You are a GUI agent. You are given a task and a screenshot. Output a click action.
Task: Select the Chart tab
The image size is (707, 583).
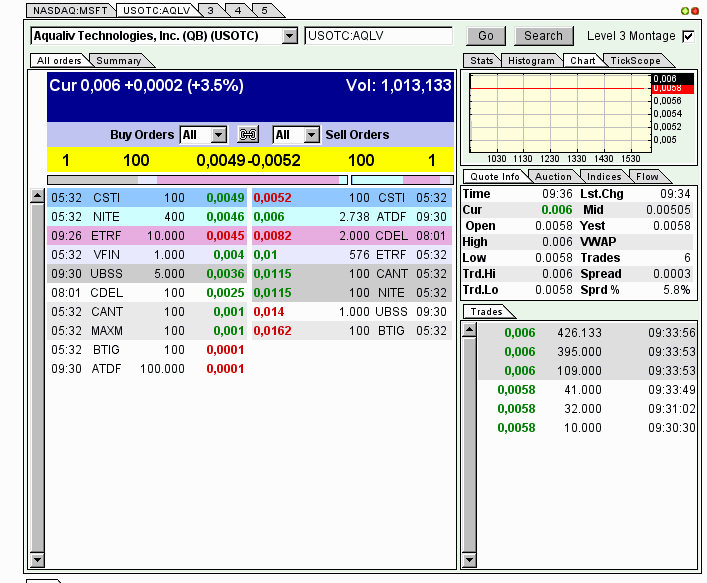pos(583,60)
